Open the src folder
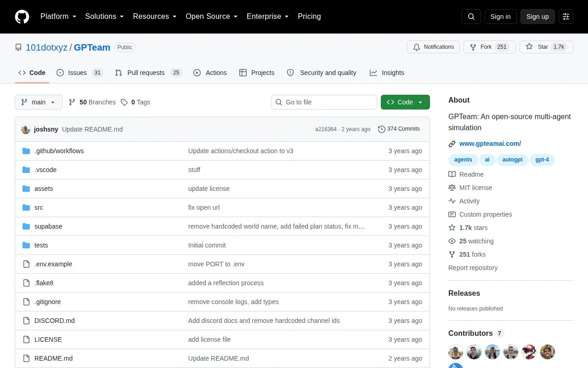This screenshot has height=368, width=588. [39, 207]
